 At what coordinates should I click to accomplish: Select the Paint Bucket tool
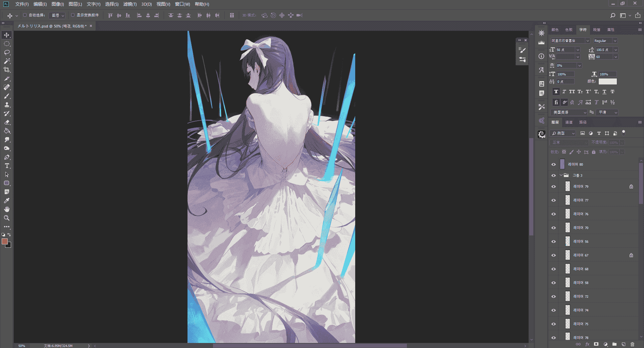(x=7, y=131)
